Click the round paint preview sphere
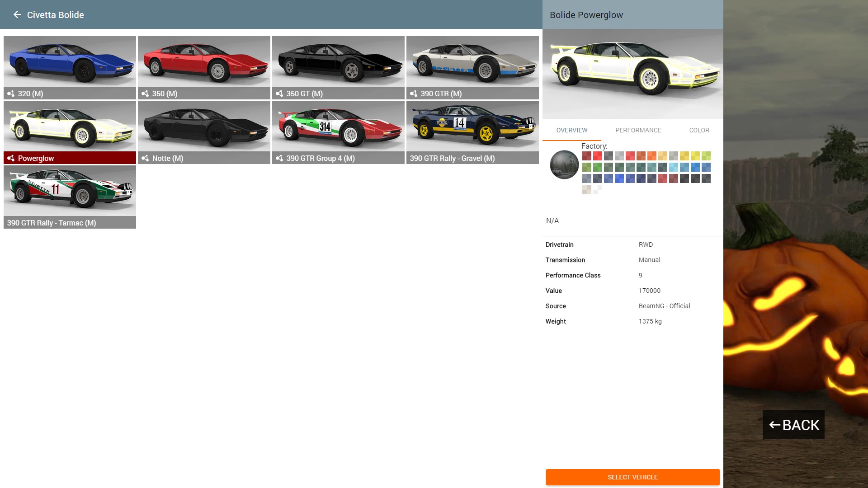The height and width of the screenshot is (488, 868). coord(564,164)
